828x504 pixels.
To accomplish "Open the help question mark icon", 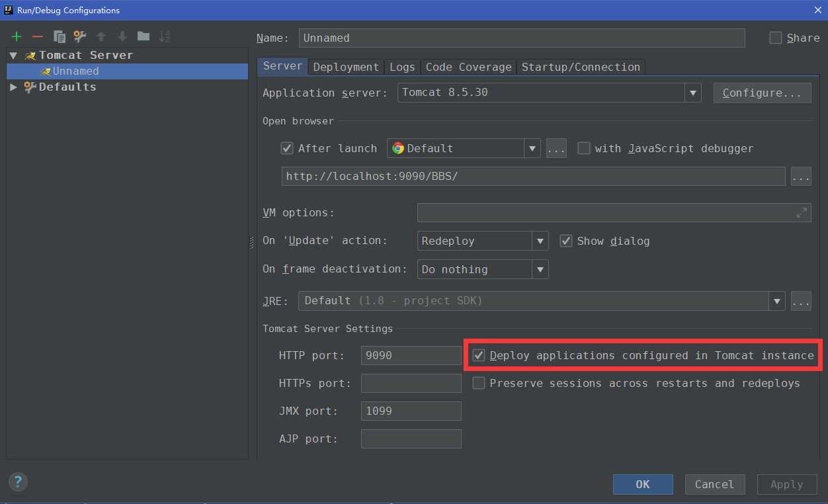I will point(18,482).
